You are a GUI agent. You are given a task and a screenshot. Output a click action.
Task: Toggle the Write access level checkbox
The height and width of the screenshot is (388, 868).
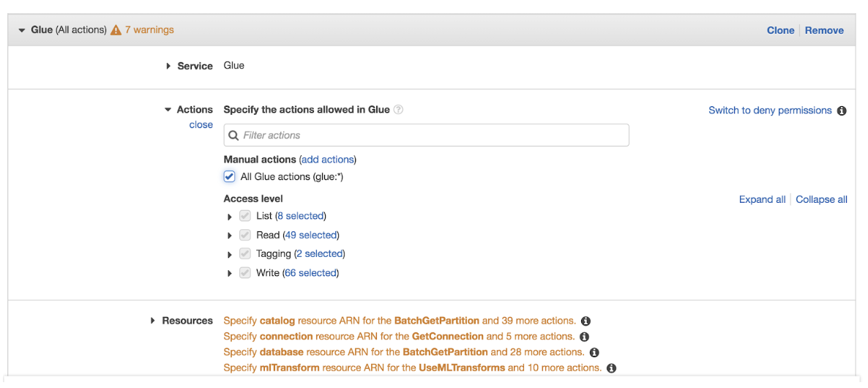pos(244,273)
